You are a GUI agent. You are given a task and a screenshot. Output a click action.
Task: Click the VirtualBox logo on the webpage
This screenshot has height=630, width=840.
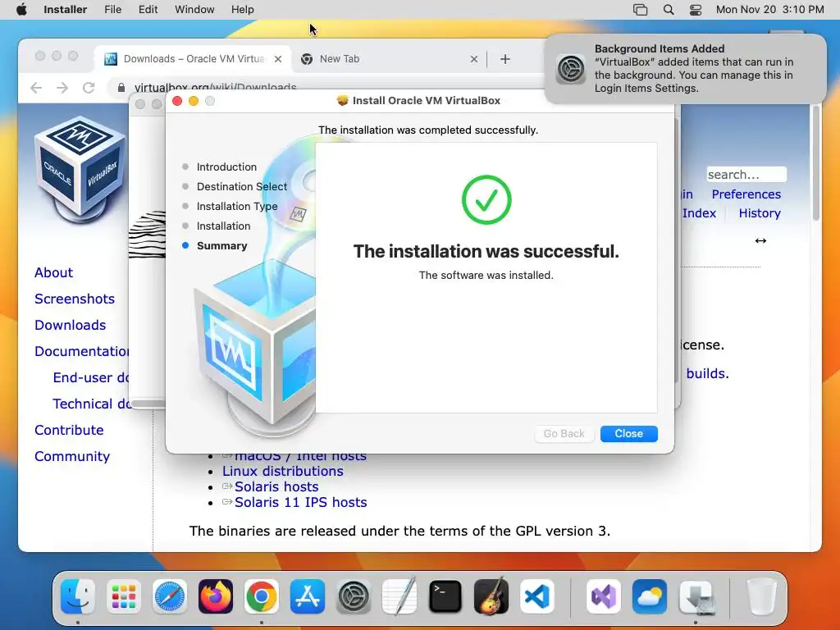tap(80, 169)
